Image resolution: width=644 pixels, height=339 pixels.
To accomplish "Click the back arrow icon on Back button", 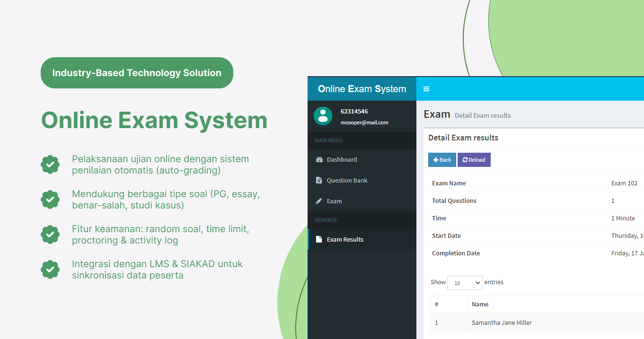I will (435, 160).
